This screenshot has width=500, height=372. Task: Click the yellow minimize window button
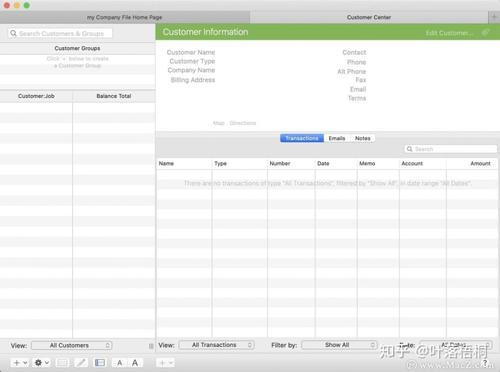(x=17, y=5)
